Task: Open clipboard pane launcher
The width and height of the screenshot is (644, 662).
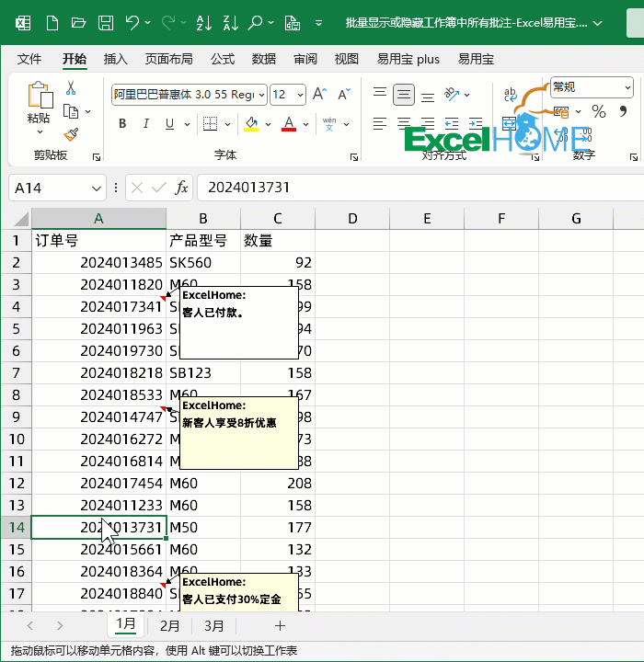Action: [97, 157]
